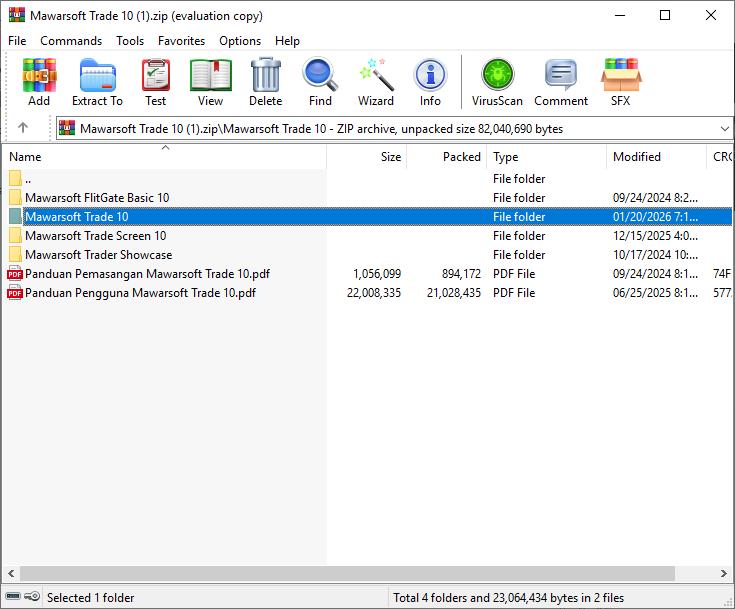Open the Find magnifier tool
Image resolution: width=735 pixels, height=609 pixels.
pyautogui.click(x=320, y=82)
